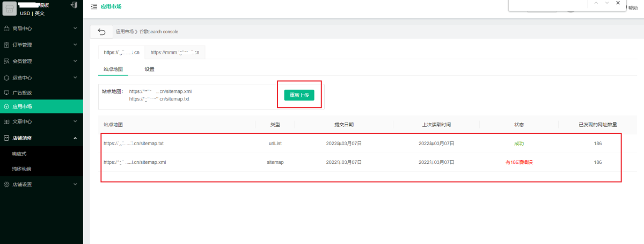
Task: Collapse sidebar using the menu fold icon
Action: pos(94,7)
